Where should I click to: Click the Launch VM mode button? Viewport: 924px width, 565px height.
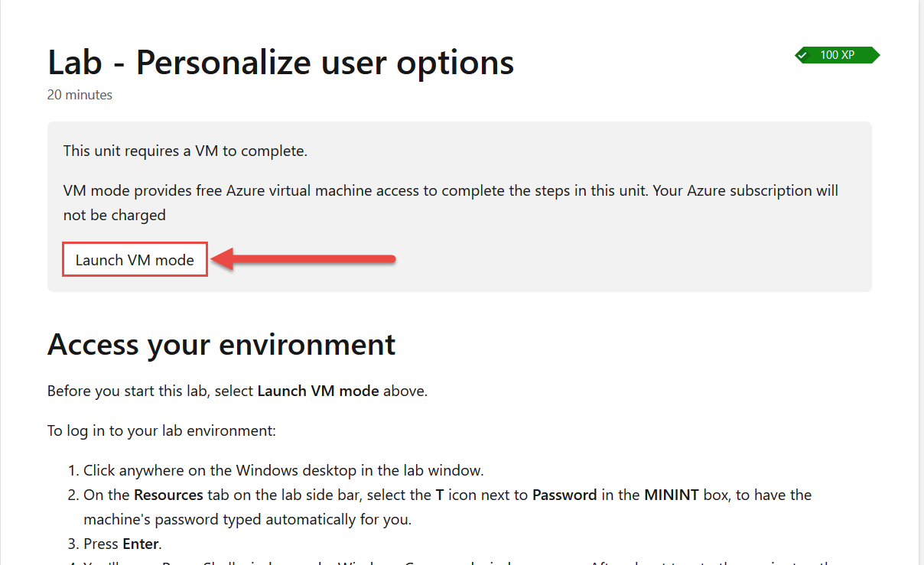135,260
